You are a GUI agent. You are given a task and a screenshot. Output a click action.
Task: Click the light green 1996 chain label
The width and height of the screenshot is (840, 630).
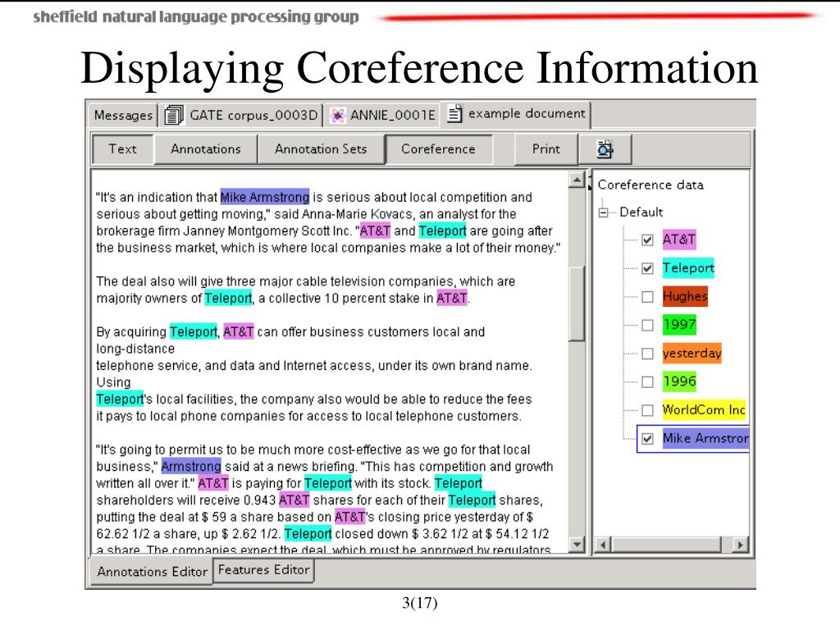679,381
